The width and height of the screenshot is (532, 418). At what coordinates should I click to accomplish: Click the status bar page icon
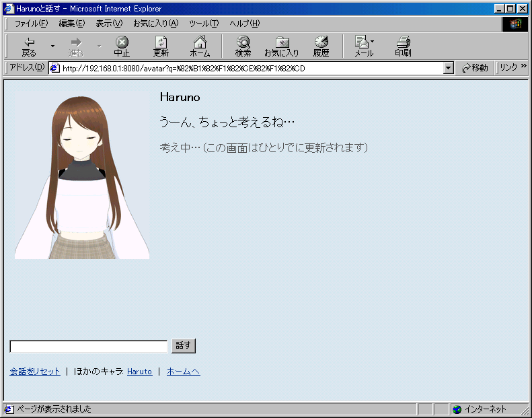pyautogui.click(x=9, y=409)
